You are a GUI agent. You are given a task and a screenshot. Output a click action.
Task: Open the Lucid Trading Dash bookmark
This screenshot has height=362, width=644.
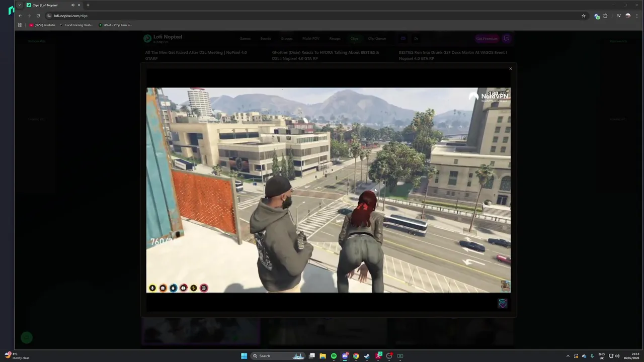pyautogui.click(x=76, y=25)
